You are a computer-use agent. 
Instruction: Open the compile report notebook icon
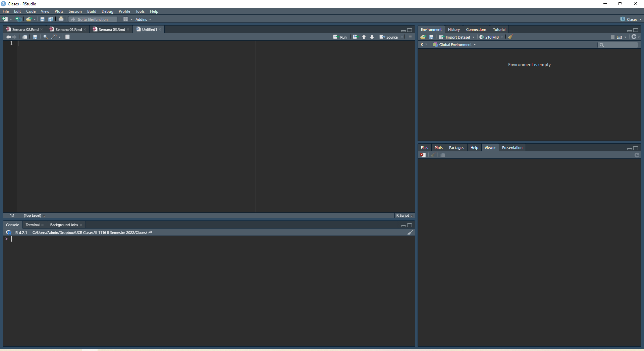67,37
